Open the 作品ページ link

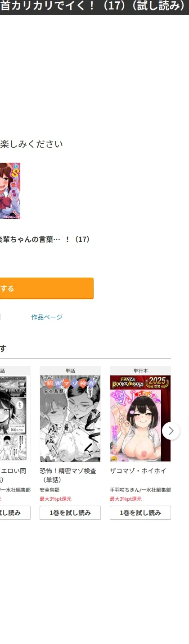(47, 317)
